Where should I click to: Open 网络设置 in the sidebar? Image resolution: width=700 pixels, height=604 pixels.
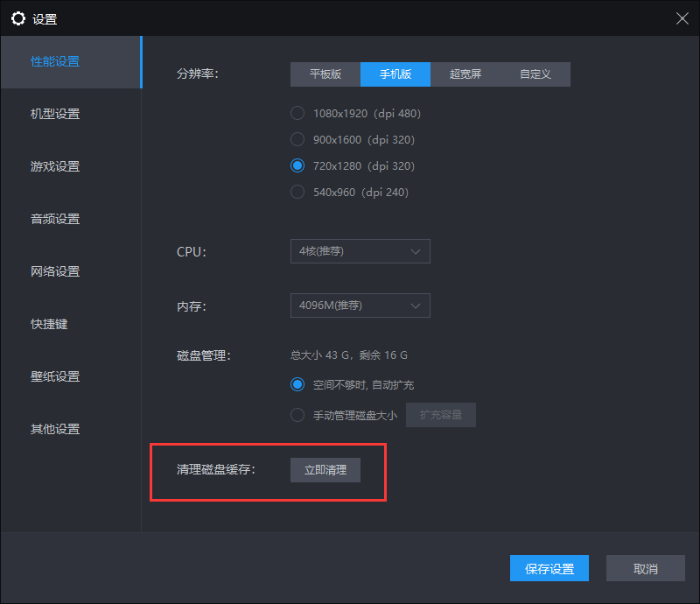[x=55, y=271]
